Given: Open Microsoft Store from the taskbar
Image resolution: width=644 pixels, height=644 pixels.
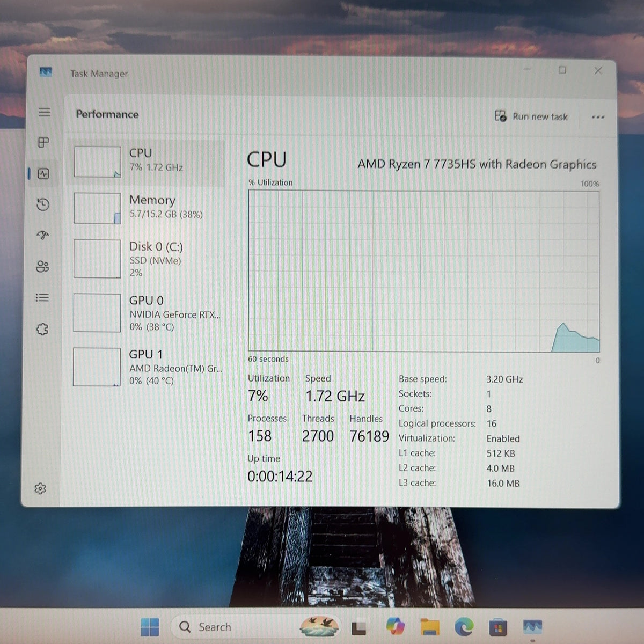Looking at the screenshot, I should 499,627.
